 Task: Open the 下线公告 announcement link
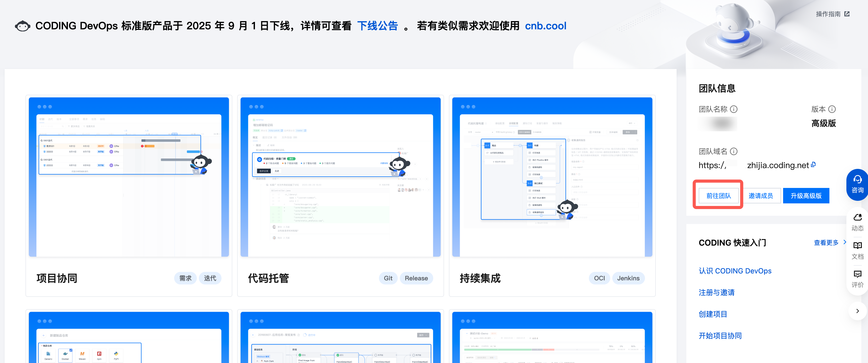(x=377, y=26)
